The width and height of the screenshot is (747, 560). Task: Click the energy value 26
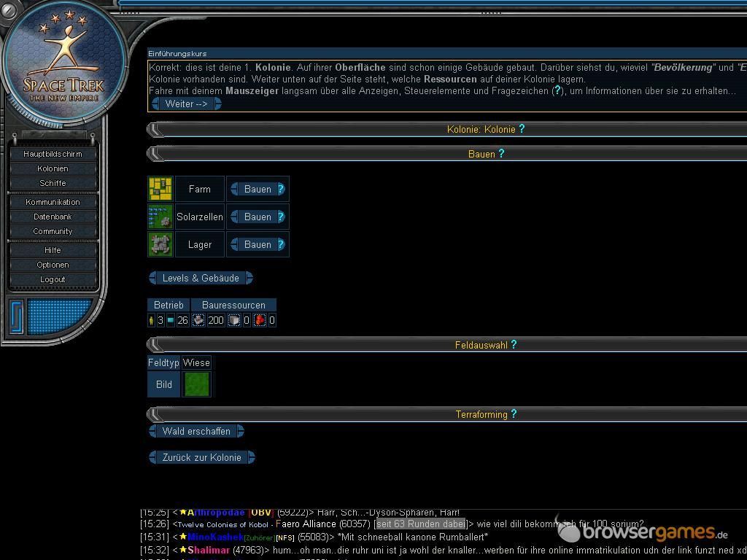pos(183,320)
